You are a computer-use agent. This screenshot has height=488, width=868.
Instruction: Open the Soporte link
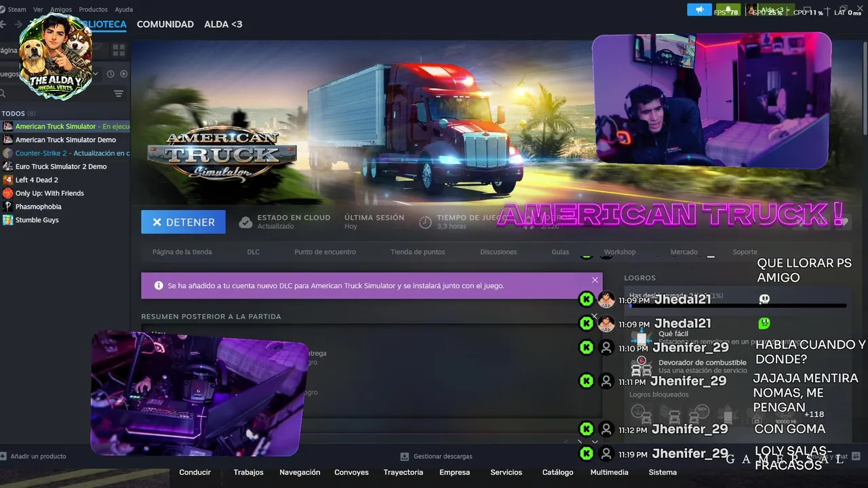[745, 251]
